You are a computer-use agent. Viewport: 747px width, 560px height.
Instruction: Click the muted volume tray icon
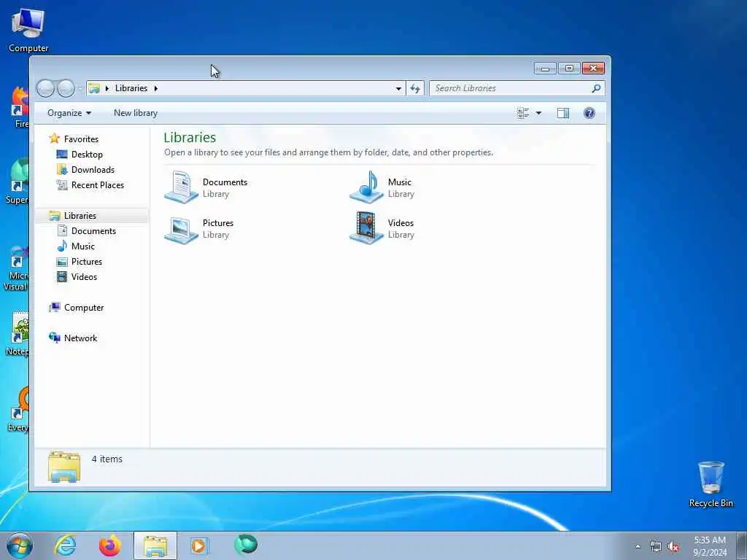click(x=673, y=547)
